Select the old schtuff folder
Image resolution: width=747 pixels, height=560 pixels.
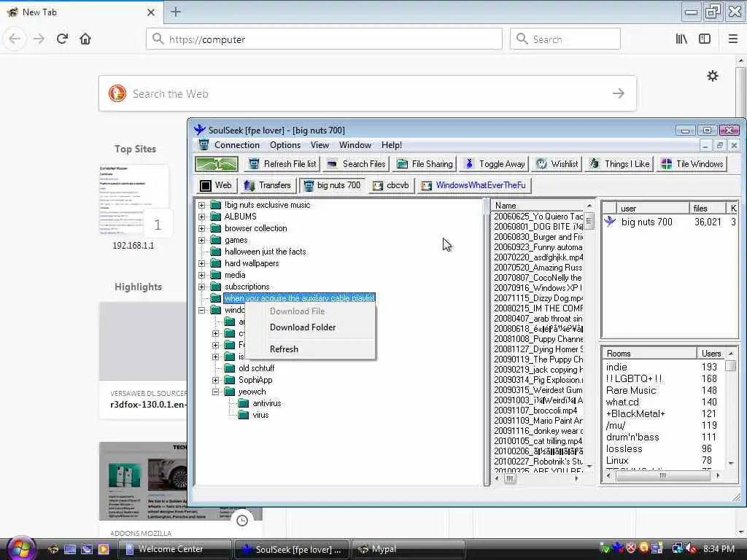[256, 368]
